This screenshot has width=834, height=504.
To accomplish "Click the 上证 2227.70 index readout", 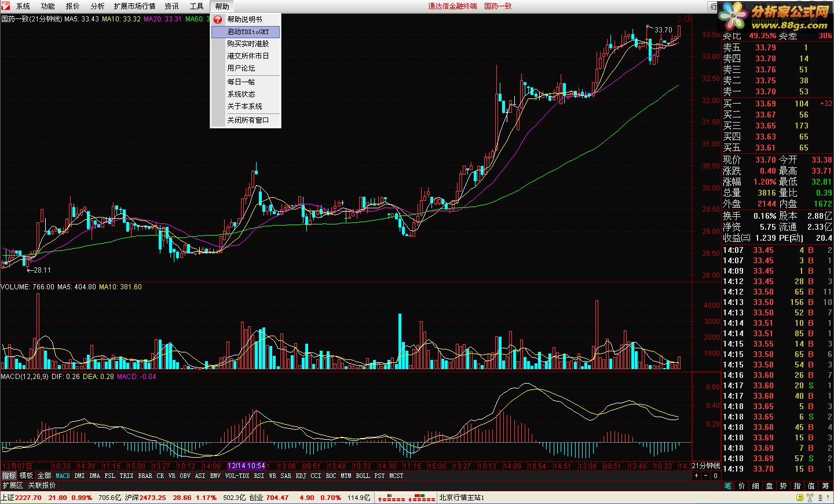I will pyautogui.click(x=21, y=498).
